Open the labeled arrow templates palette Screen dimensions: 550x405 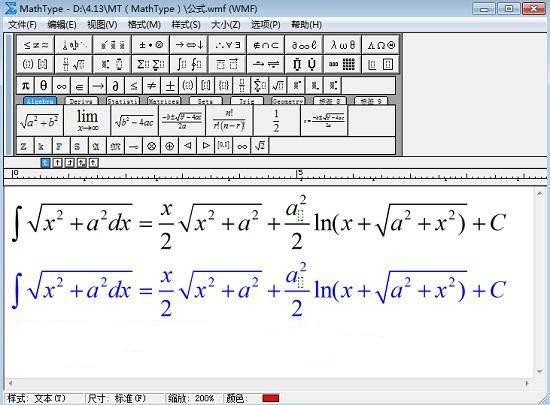[x=266, y=64]
